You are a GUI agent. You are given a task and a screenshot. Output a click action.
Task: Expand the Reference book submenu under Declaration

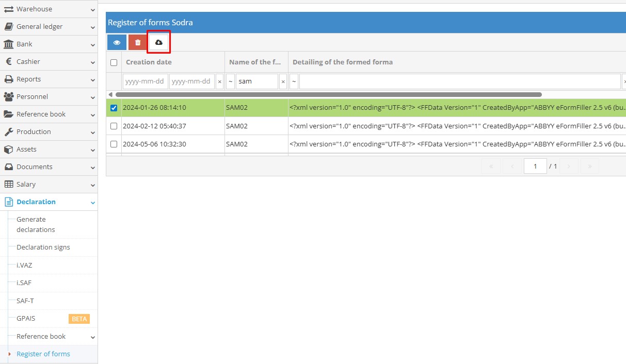point(93,337)
